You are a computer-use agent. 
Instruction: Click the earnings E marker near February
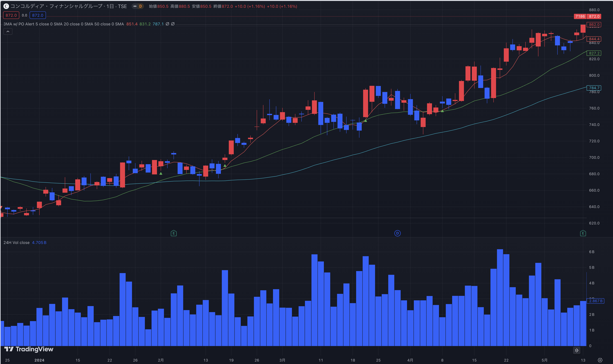click(x=173, y=233)
